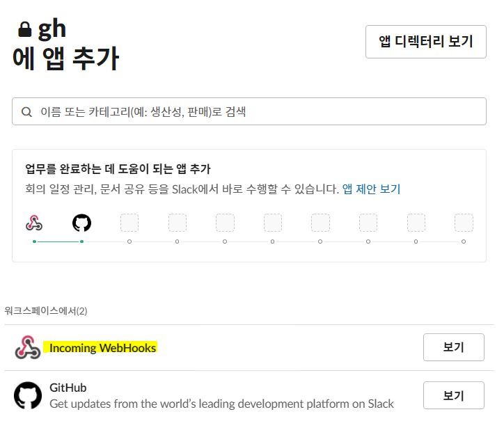Open the GitHub app name

click(68, 388)
